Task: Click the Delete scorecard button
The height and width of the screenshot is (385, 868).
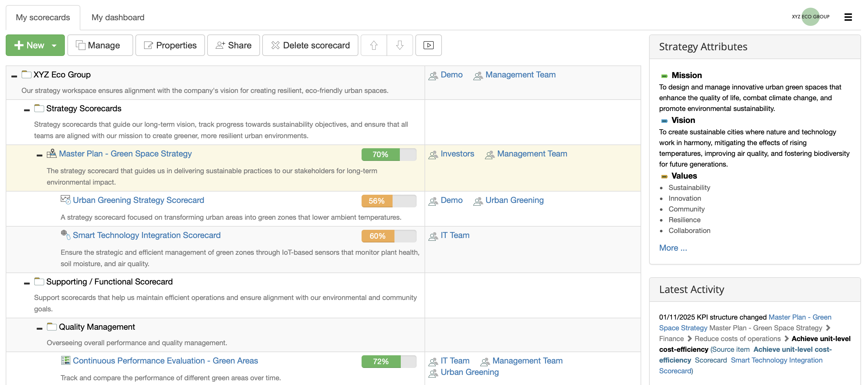Action: pos(310,45)
